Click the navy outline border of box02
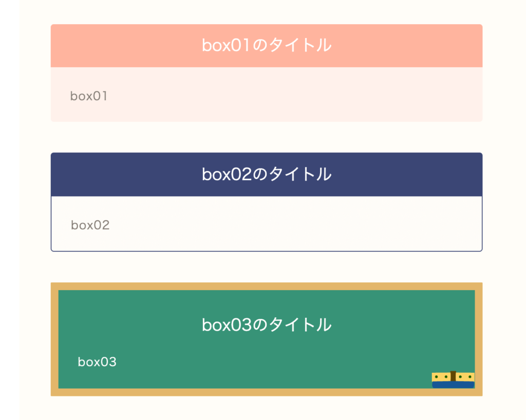The image size is (526, 420). coord(267,251)
